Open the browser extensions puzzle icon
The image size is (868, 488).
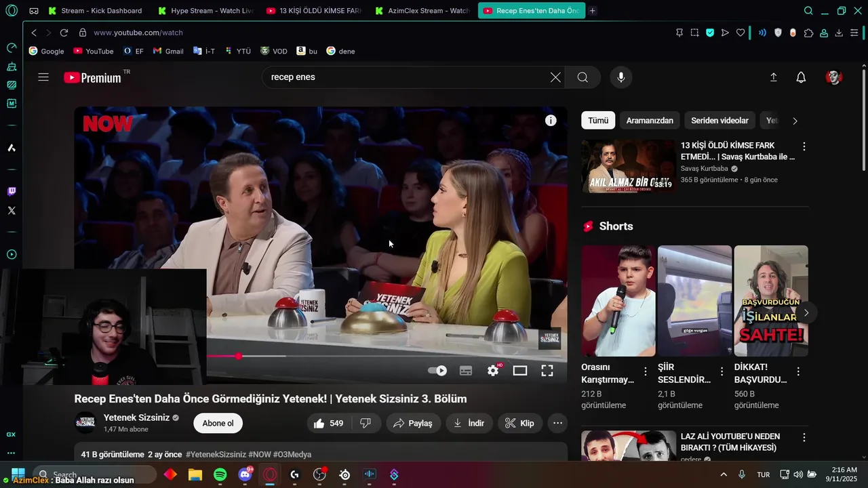coord(808,33)
